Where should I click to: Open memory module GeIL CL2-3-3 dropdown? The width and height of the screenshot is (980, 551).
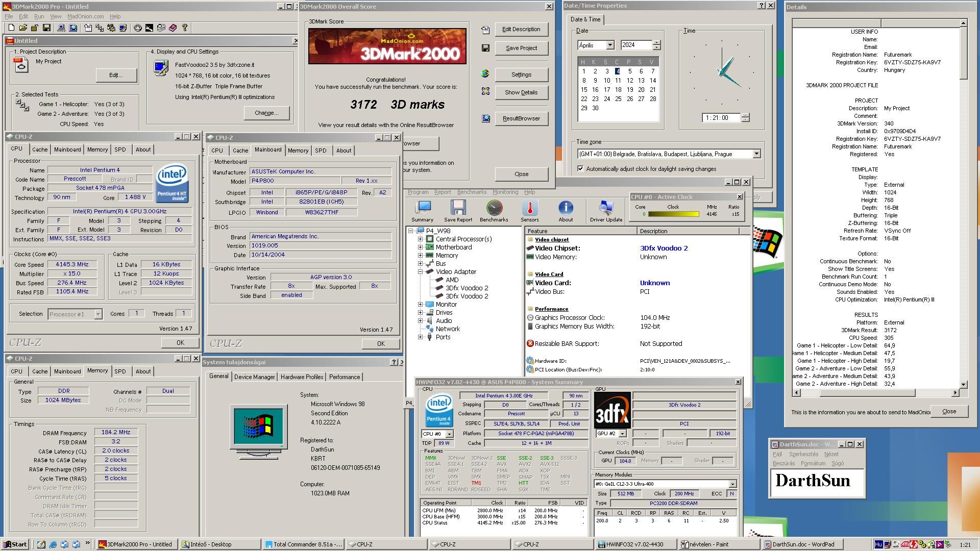(x=732, y=484)
